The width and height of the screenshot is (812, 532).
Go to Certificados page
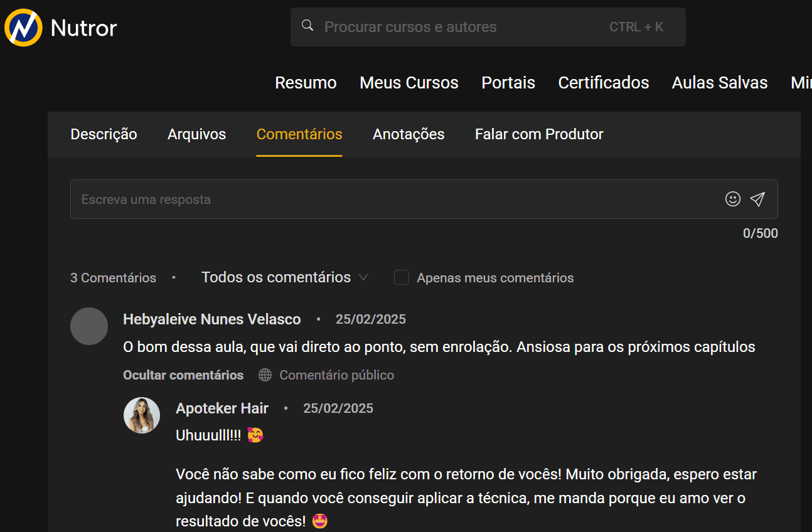point(603,83)
